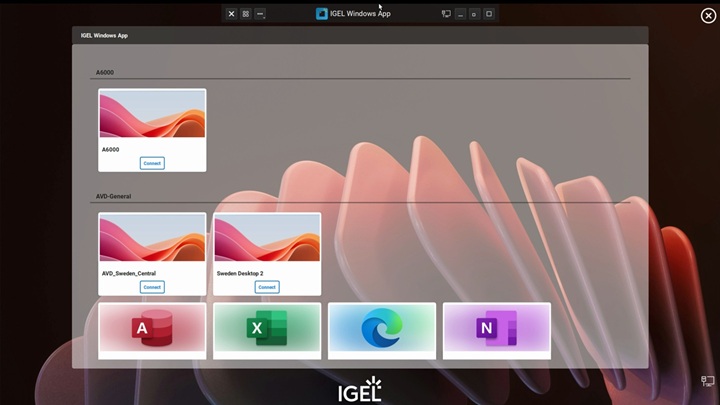Connect to AVD_Sweden_Central desktop
This screenshot has width=720, height=405.
(152, 287)
